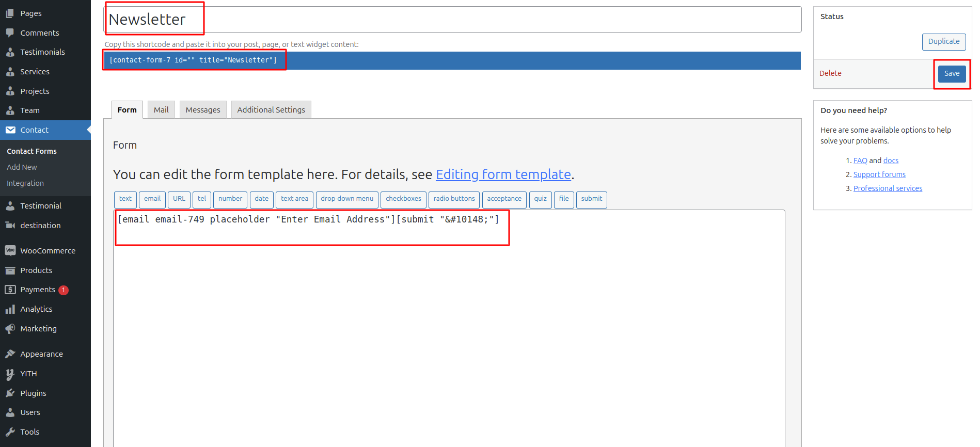Save the Newsletter contact form
The image size is (980, 447).
tap(952, 74)
